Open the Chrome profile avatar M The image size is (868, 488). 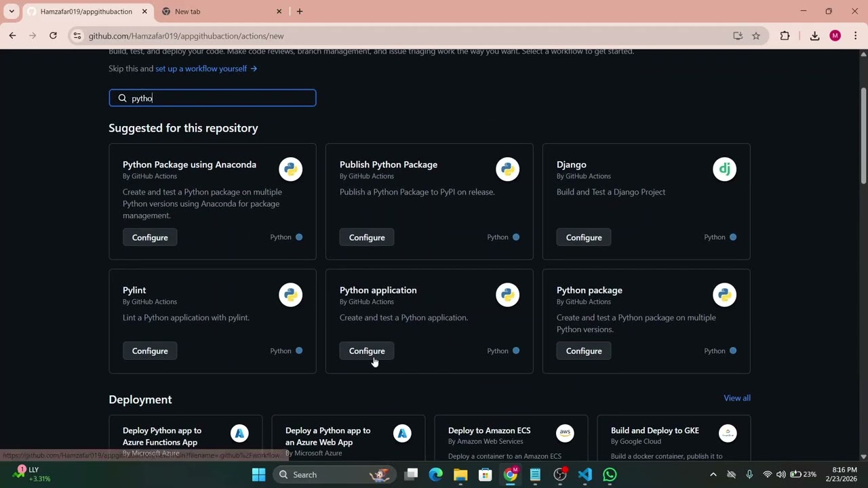pyautogui.click(x=835, y=36)
